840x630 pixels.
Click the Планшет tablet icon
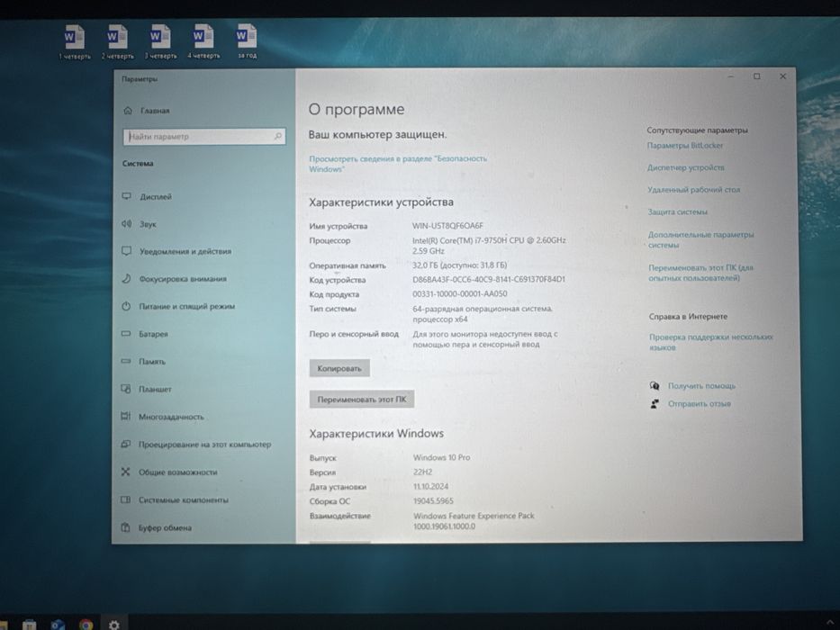tap(126, 389)
